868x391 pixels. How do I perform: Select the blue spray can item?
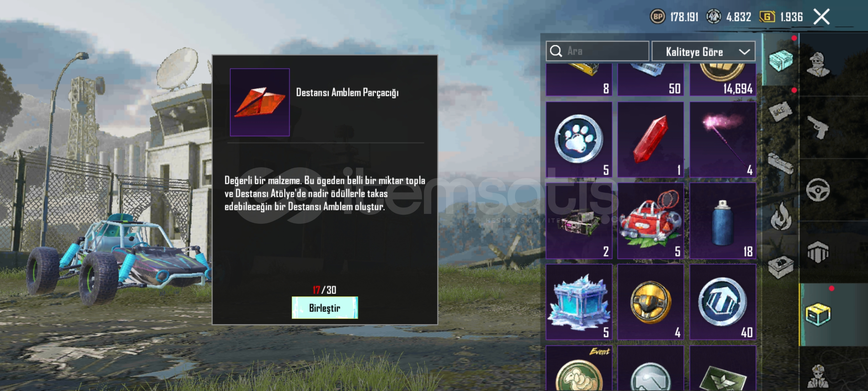click(x=723, y=221)
